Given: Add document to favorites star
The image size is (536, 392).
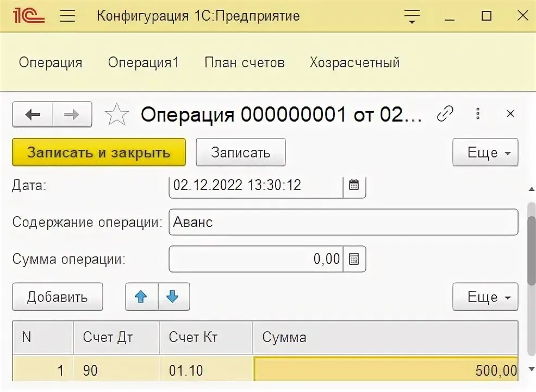Looking at the screenshot, I should (116, 115).
